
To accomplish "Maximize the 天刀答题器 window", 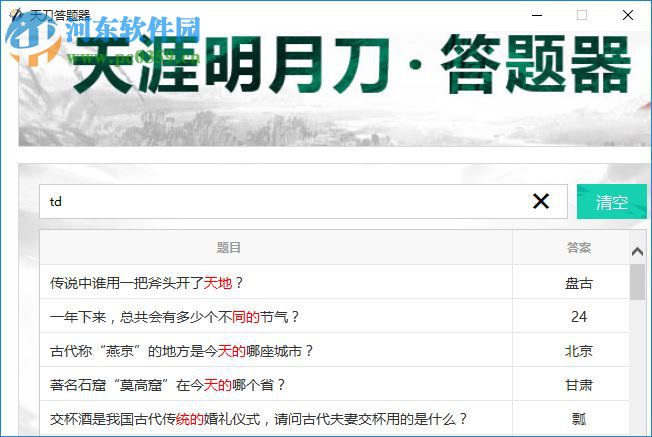I will click(582, 15).
